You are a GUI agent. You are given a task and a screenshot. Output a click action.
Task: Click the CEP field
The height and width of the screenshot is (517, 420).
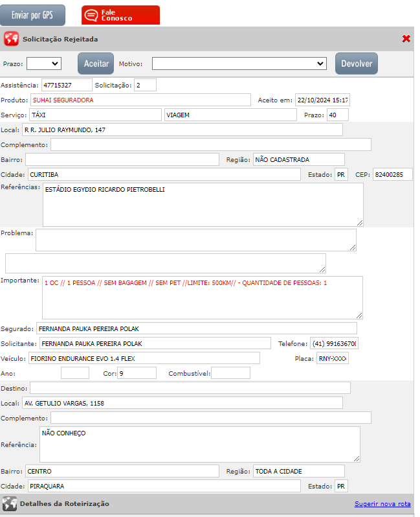click(x=392, y=174)
